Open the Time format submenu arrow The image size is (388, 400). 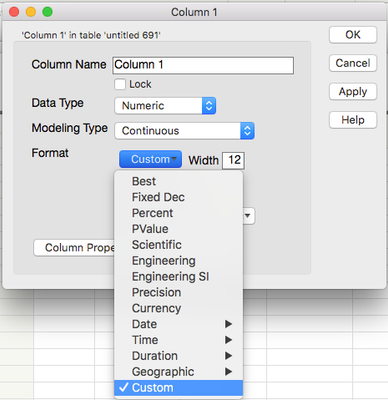(x=228, y=340)
